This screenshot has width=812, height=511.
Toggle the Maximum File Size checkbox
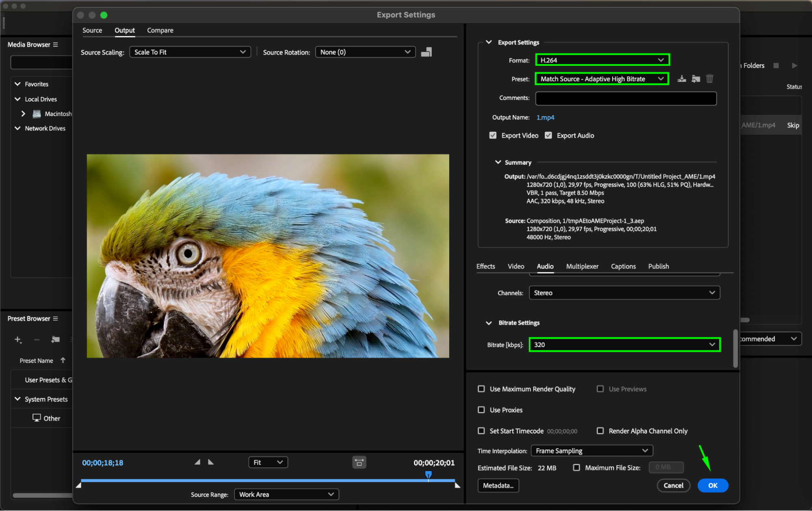[576, 468]
